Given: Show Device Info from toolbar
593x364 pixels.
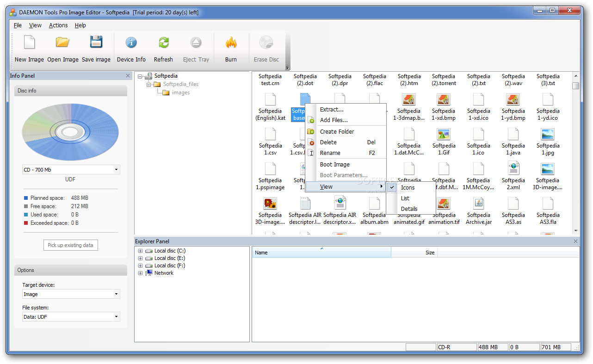Looking at the screenshot, I should pyautogui.click(x=131, y=43).
